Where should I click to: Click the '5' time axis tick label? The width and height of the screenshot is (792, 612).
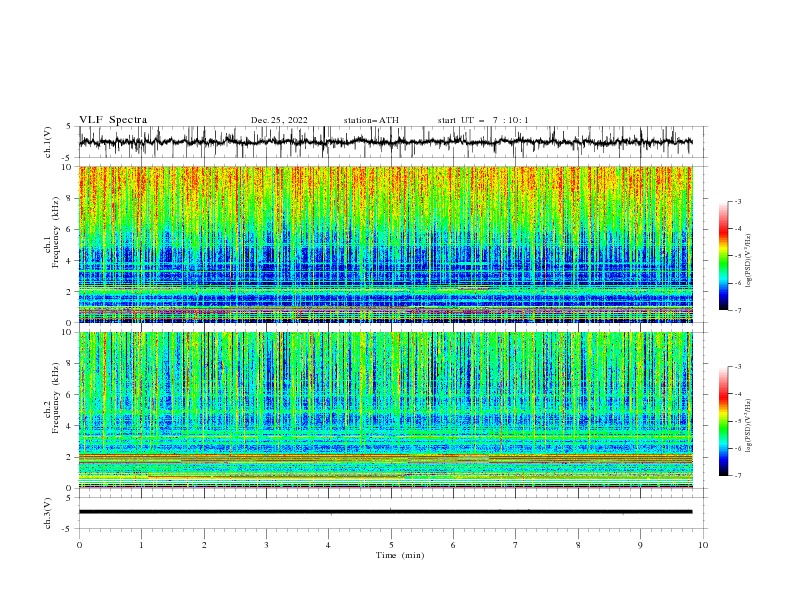pos(391,545)
